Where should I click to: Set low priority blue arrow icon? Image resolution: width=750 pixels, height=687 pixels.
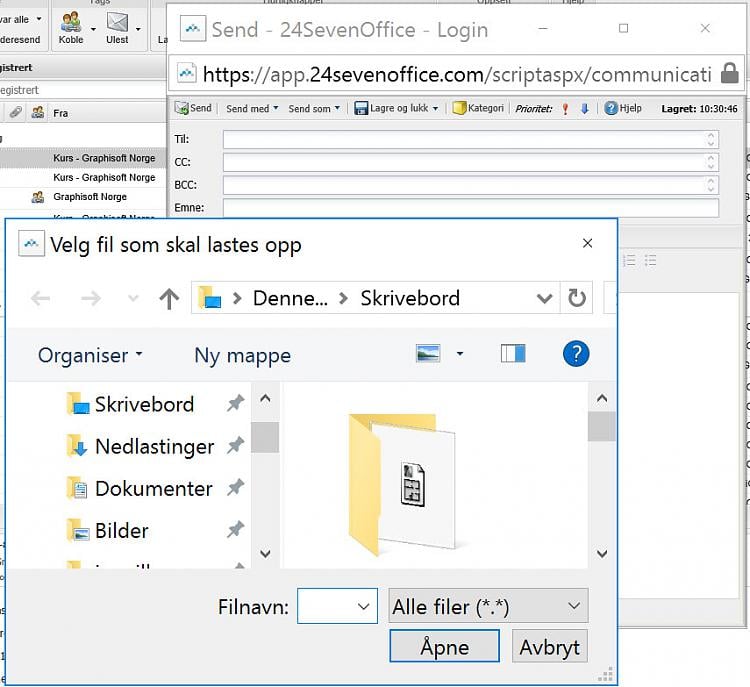(585, 109)
